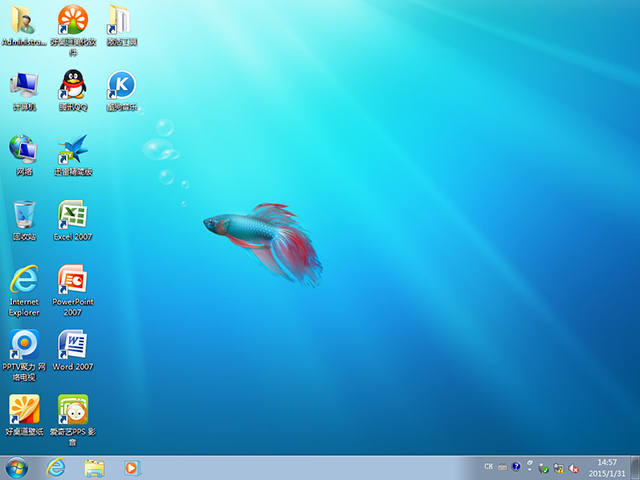Open the Recycle Bin
Image resolution: width=640 pixels, height=480 pixels.
point(23,215)
